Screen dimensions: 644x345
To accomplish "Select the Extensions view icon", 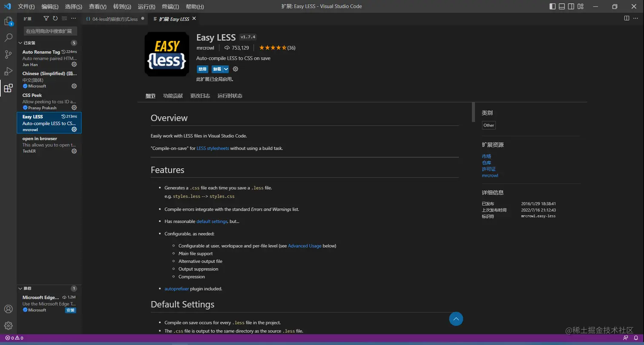I will [x=8, y=88].
